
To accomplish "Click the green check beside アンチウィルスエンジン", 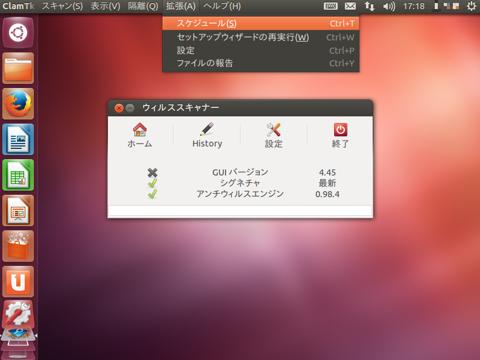I will coord(152,194).
